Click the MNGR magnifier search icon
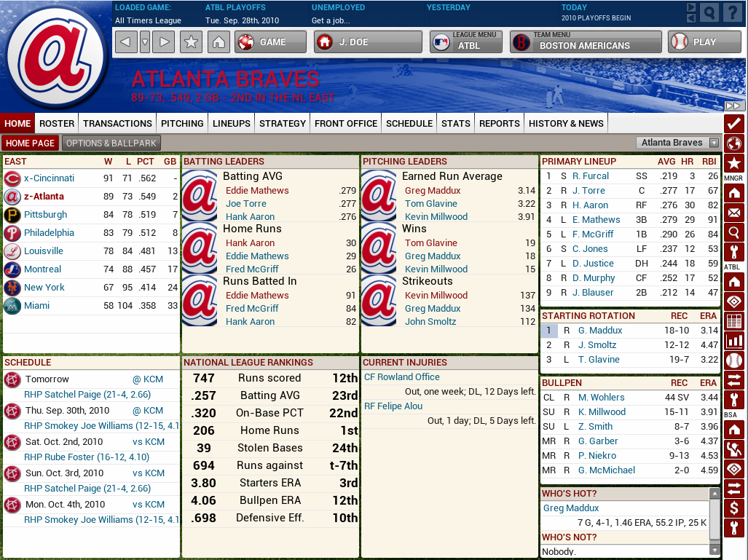The height and width of the screenshot is (560, 748). pyautogui.click(x=733, y=232)
